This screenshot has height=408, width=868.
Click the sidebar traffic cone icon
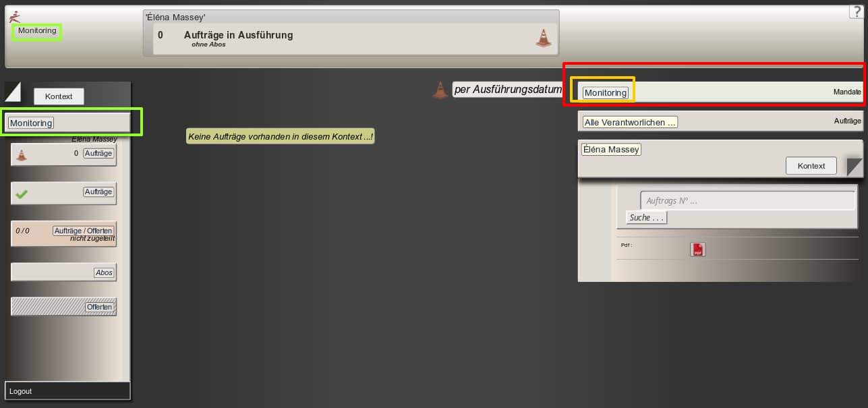pyautogui.click(x=22, y=154)
